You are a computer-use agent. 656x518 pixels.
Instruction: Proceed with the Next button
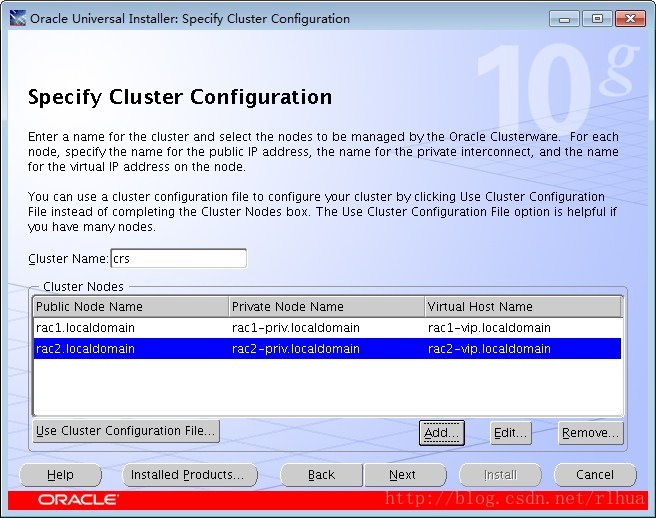(405, 475)
